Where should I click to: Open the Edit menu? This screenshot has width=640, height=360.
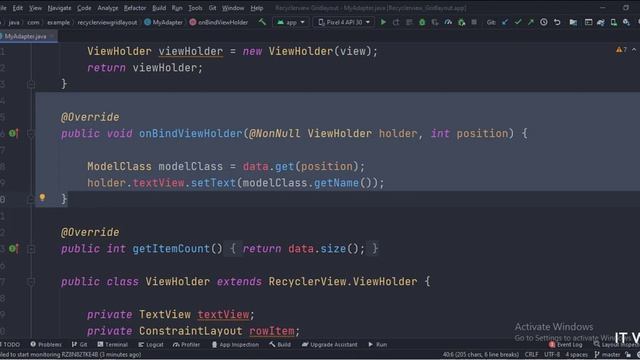coord(18,8)
